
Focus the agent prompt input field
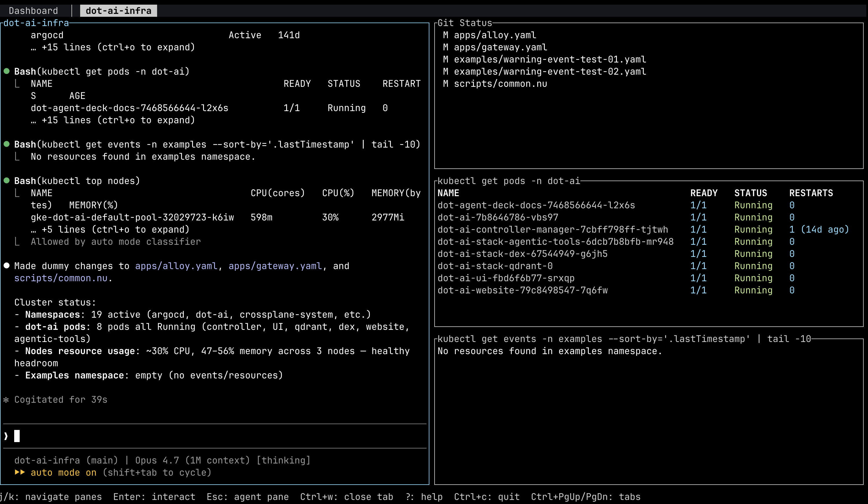[215, 436]
